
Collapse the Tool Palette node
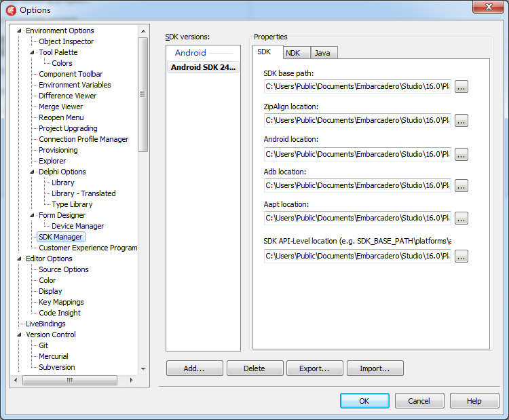point(32,52)
